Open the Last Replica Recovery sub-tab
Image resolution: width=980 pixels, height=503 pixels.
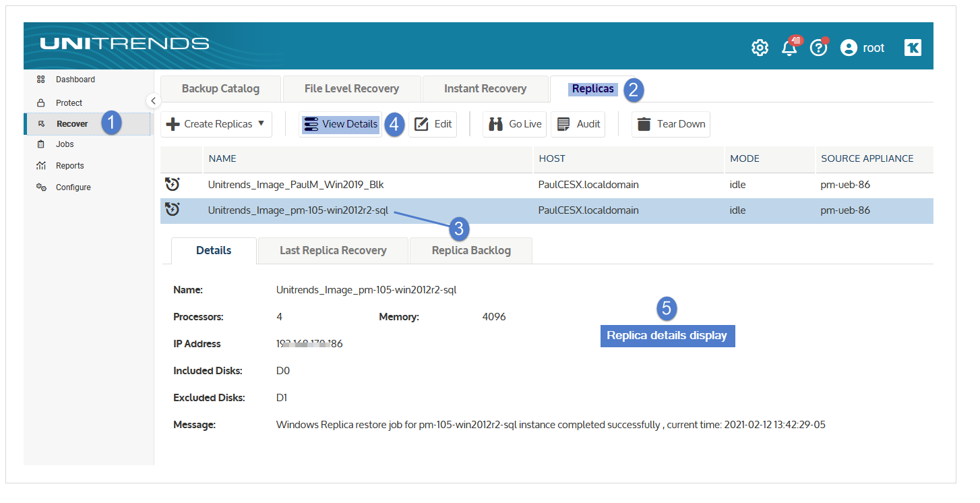tap(333, 250)
